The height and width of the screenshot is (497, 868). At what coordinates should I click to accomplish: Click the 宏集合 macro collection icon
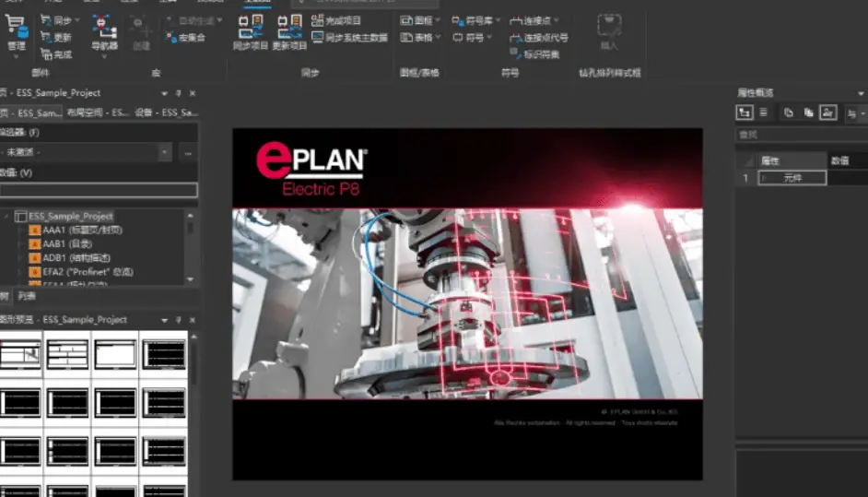(171, 37)
